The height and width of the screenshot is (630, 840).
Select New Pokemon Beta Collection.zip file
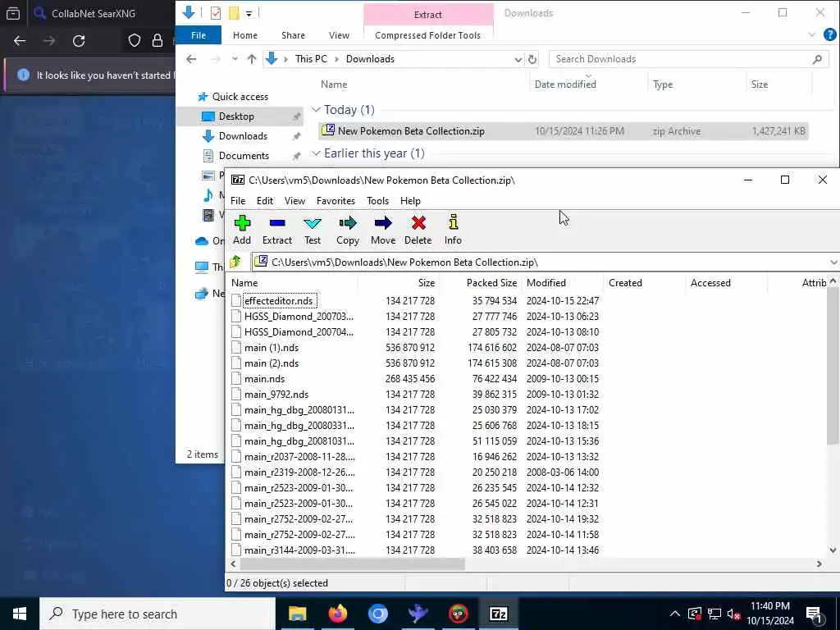pos(563,131)
